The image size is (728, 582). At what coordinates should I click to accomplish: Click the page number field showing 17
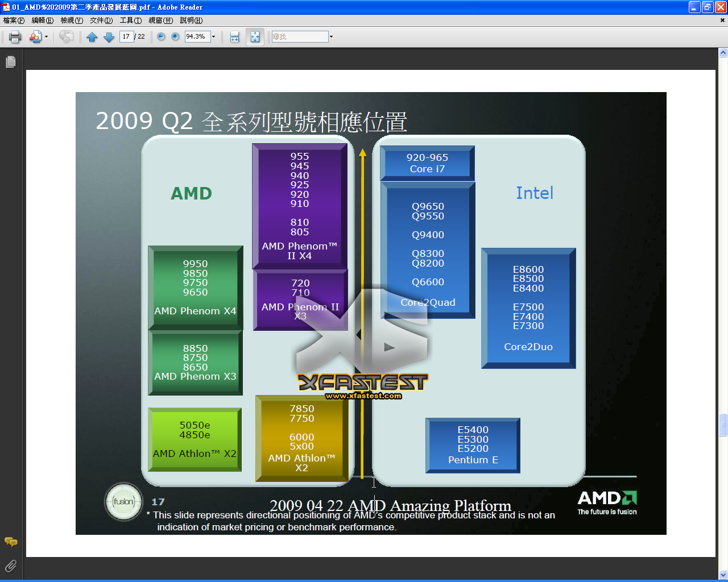(126, 36)
